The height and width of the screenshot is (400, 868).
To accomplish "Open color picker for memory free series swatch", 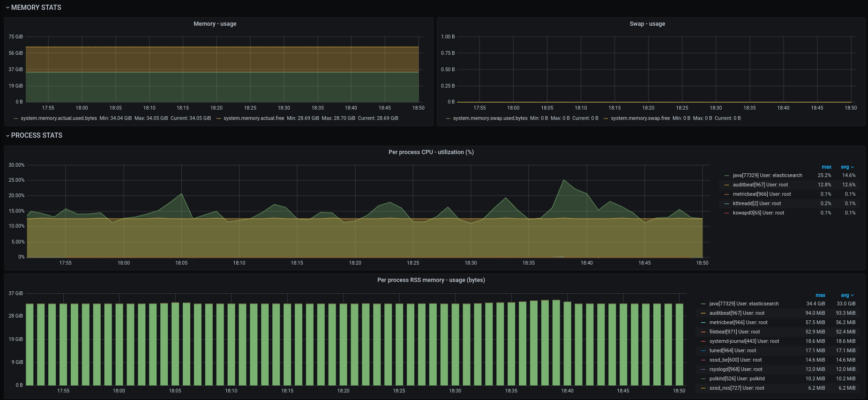I will click(x=219, y=119).
